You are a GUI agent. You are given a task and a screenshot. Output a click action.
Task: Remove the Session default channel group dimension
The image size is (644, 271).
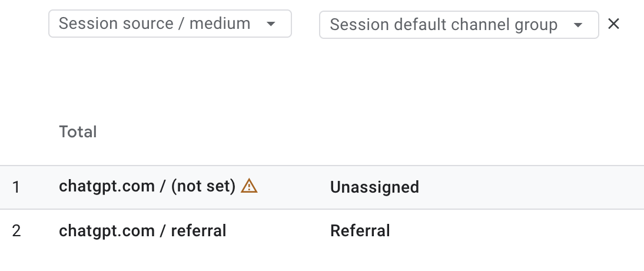[613, 24]
